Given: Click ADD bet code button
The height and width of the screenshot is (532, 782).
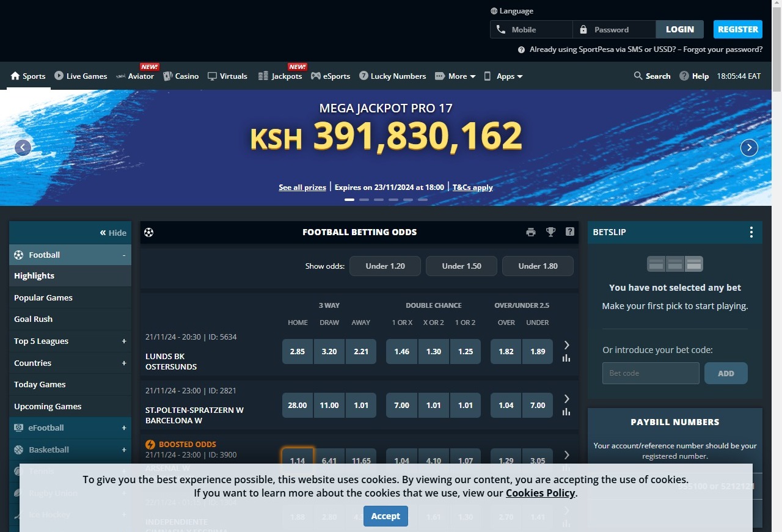Looking at the screenshot, I should [726, 373].
